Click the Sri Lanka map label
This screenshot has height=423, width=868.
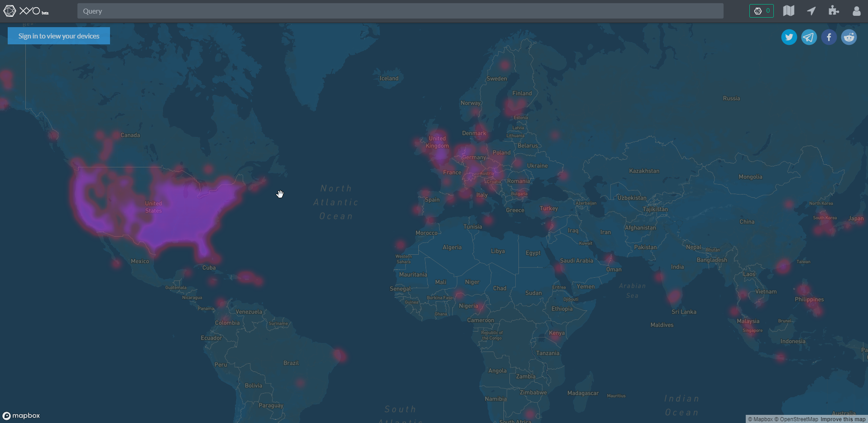coord(684,312)
